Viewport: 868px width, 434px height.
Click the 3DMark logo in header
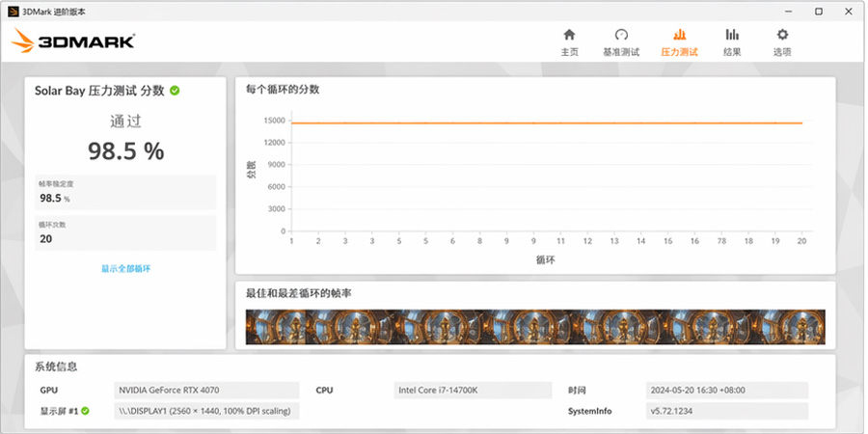pos(72,41)
